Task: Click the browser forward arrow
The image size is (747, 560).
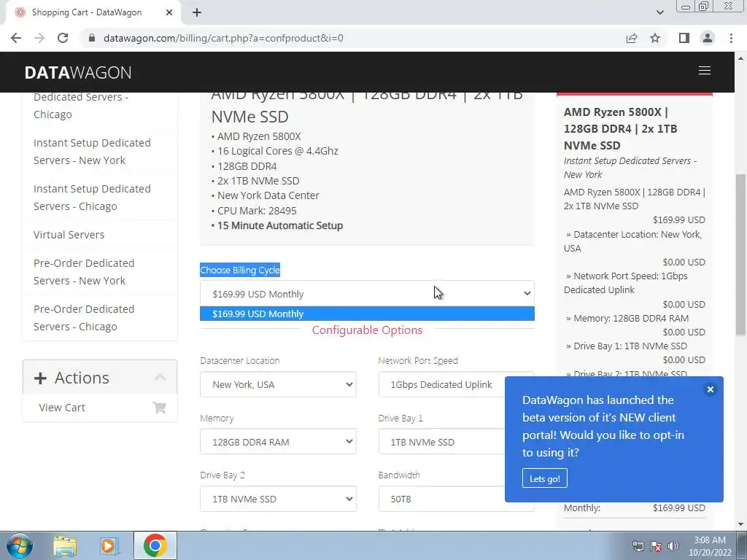Action: tap(39, 38)
